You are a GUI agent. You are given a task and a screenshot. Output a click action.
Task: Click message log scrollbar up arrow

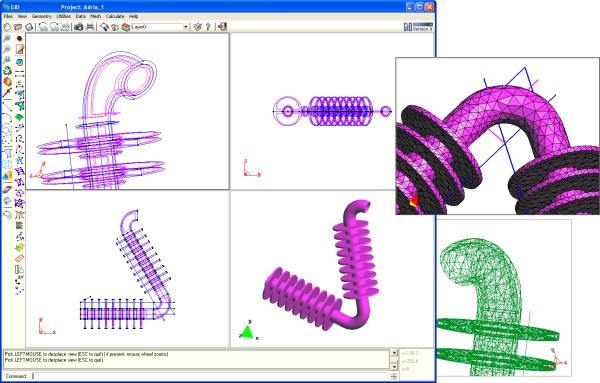[394, 352]
